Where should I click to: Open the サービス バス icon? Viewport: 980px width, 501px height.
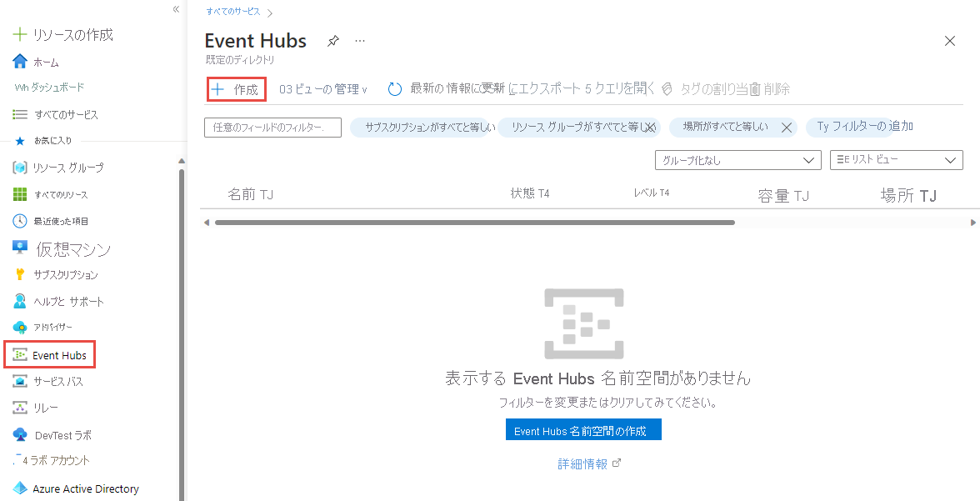[20, 381]
